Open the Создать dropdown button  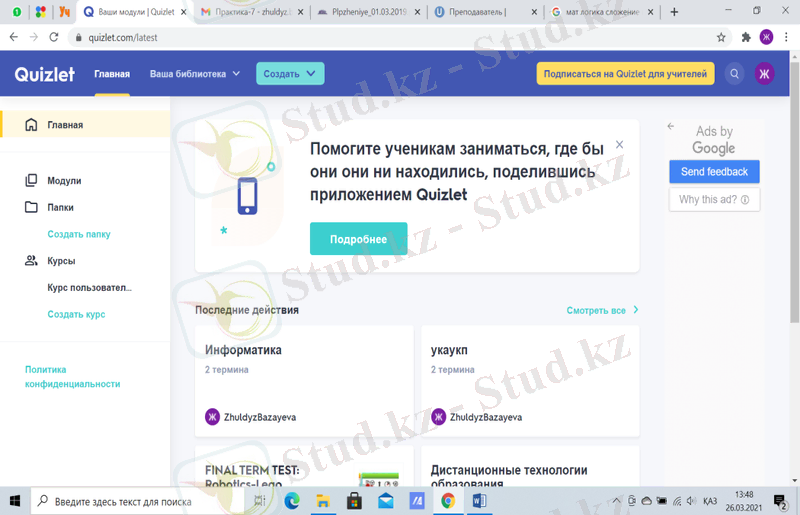290,74
